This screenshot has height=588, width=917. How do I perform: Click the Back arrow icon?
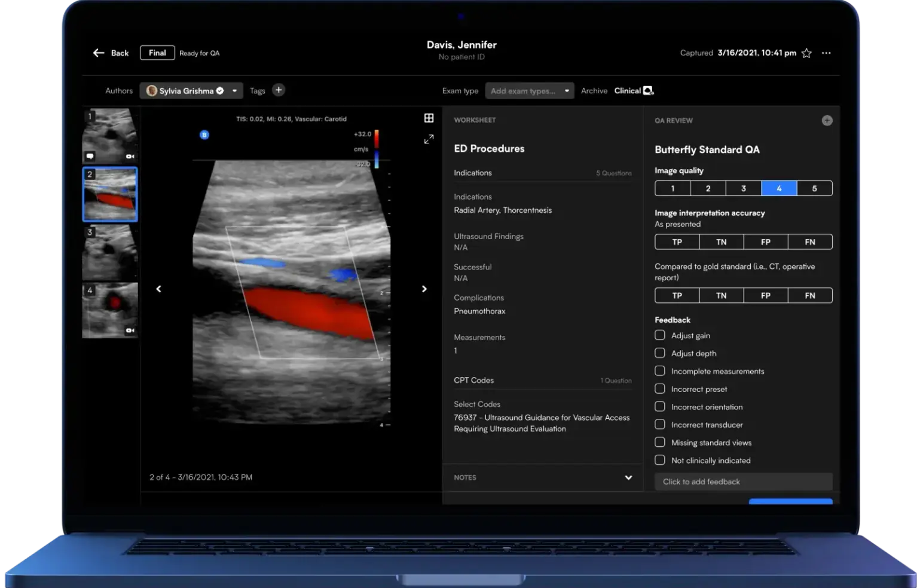pyautogui.click(x=99, y=53)
